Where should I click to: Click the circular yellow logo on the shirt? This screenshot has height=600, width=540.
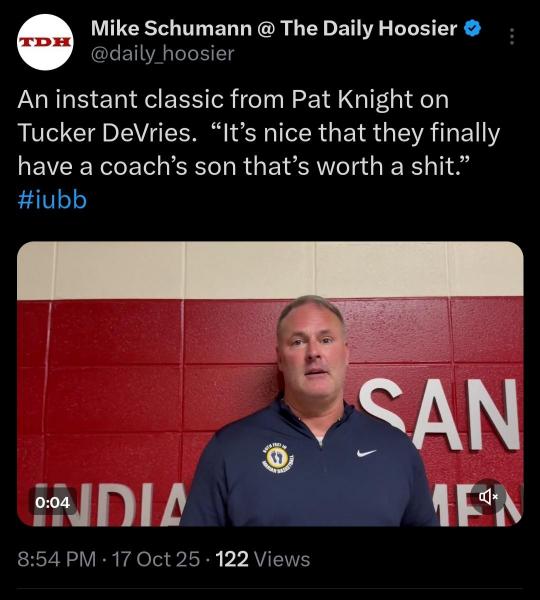[278, 457]
